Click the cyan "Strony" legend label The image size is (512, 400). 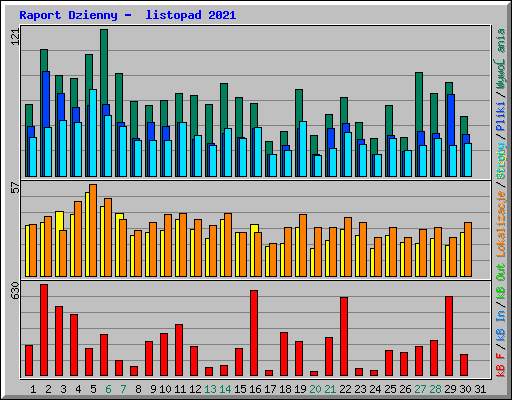(x=501, y=161)
